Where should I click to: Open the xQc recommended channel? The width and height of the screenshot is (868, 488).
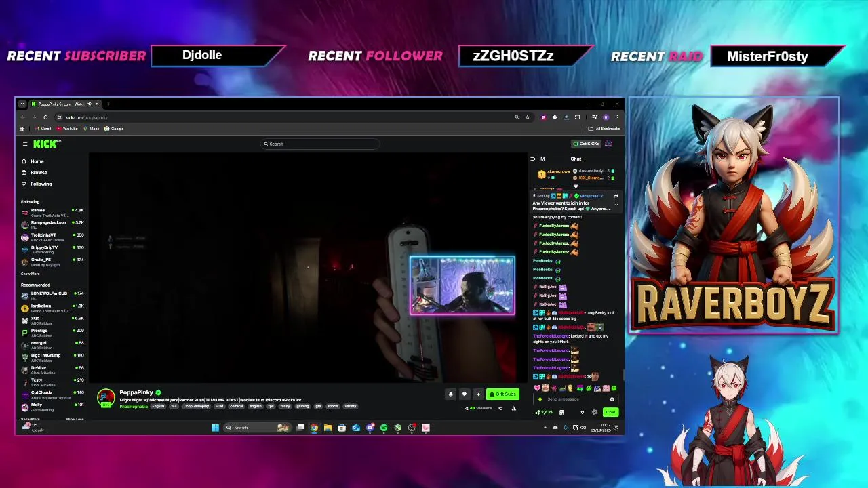pyautogui.click(x=53, y=320)
